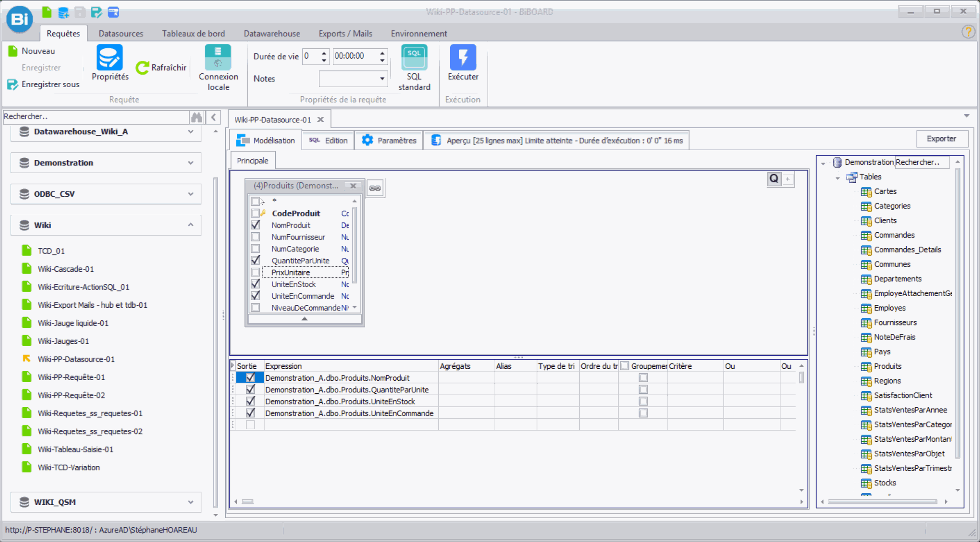Click the add-datasource database icon in title bar

pos(63,13)
